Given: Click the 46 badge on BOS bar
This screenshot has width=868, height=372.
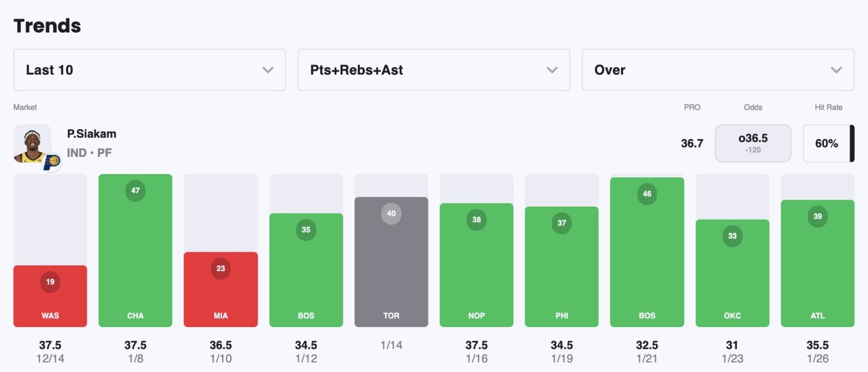Looking at the screenshot, I should [x=647, y=194].
